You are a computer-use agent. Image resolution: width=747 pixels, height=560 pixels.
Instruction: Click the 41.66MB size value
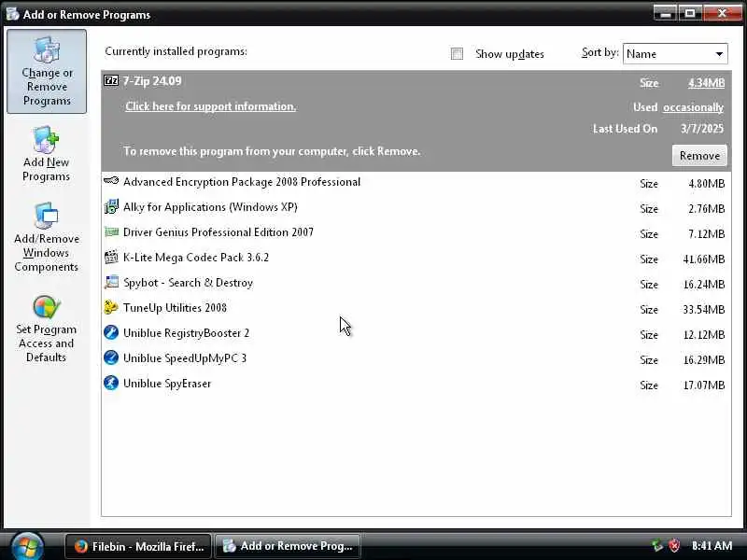pyautogui.click(x=704, y=259)
